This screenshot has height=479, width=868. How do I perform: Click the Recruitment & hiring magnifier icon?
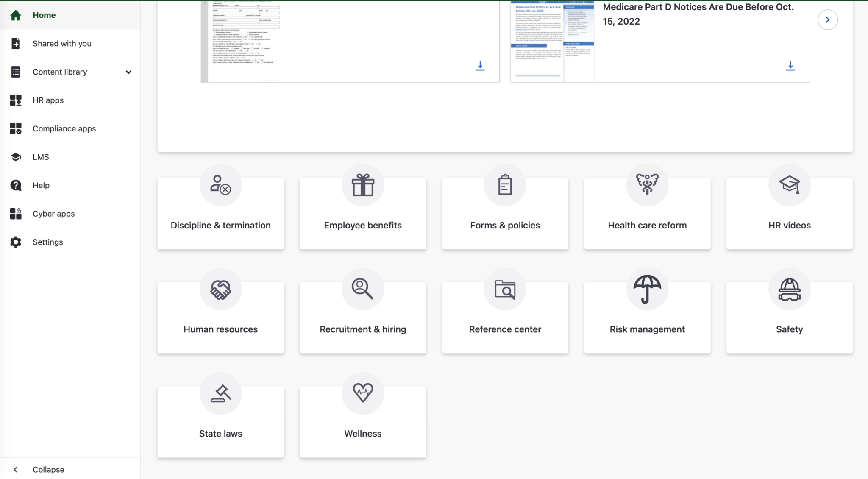[362, 289]
